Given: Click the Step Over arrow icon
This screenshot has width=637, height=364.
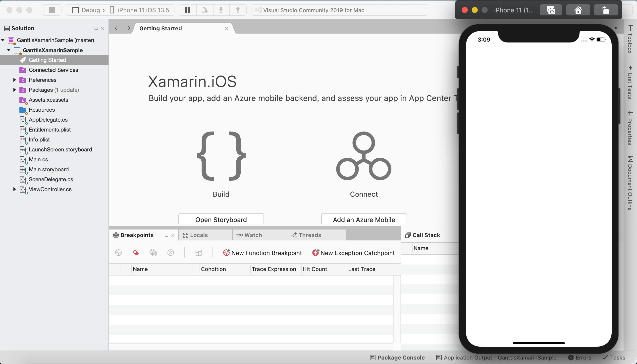Looking at the screenshot, I should 205,10.
